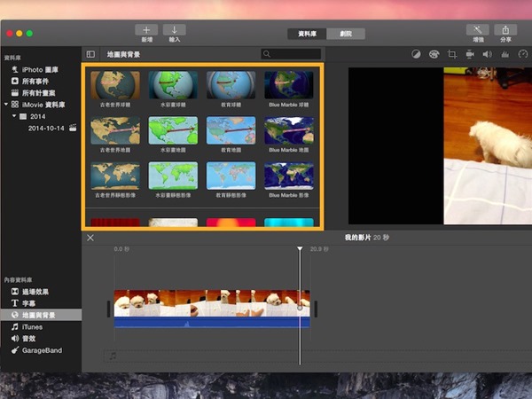Open the 增強 (Enhance) magic wand tool
This screenshot has height=399, width=532.
[479, 29]
